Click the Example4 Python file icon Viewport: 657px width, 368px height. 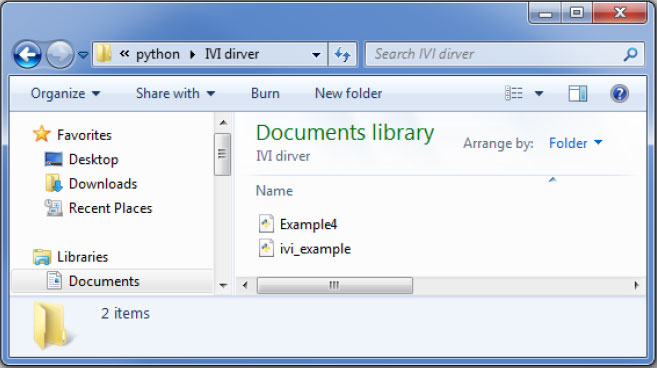[x=266, y=224]
